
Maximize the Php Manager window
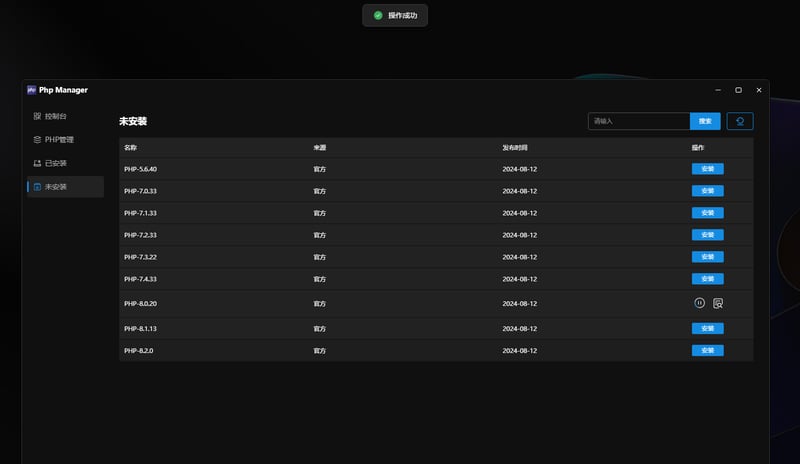(738, 90)
